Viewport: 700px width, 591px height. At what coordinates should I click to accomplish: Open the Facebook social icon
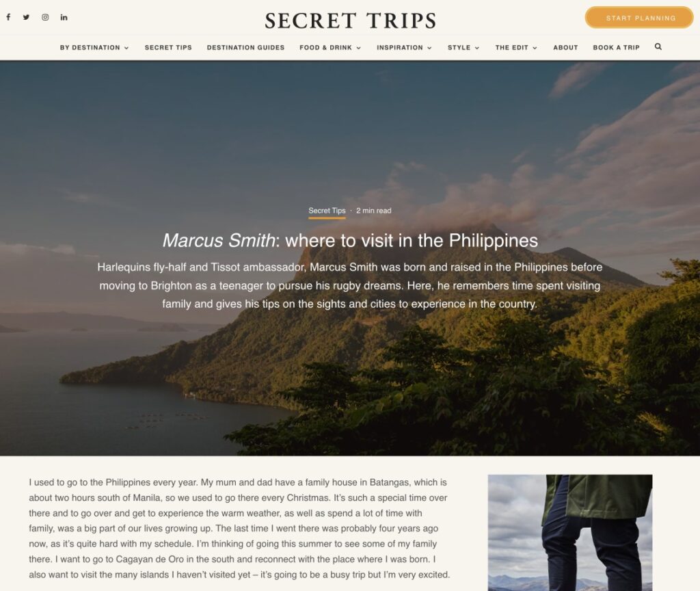tap(8, 17)
